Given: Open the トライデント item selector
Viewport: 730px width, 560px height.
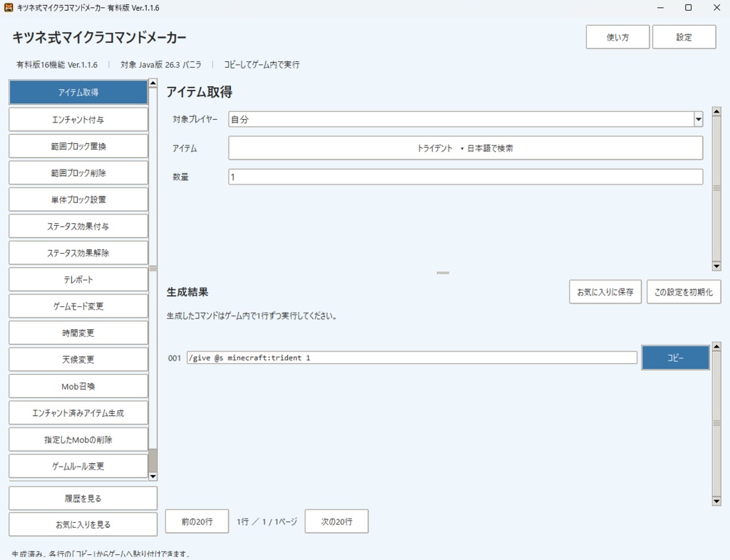Looking at the screenshot, I should point(465,148).
